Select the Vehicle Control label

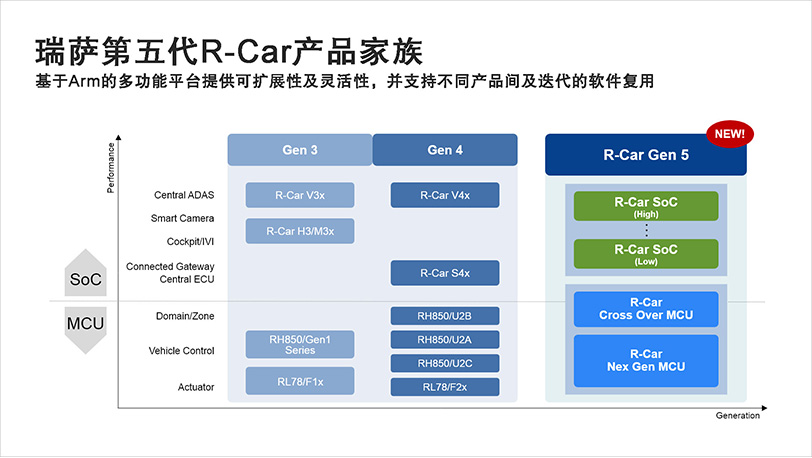tap(181, 351)
